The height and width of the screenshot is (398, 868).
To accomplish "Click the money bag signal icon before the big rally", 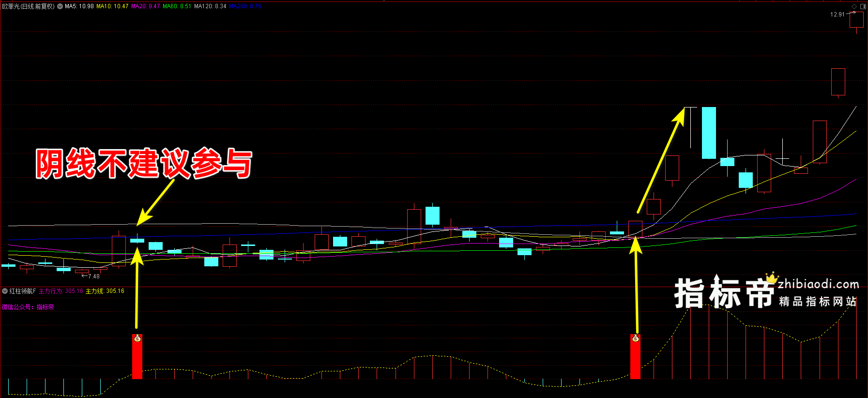I will coord(636,338).
